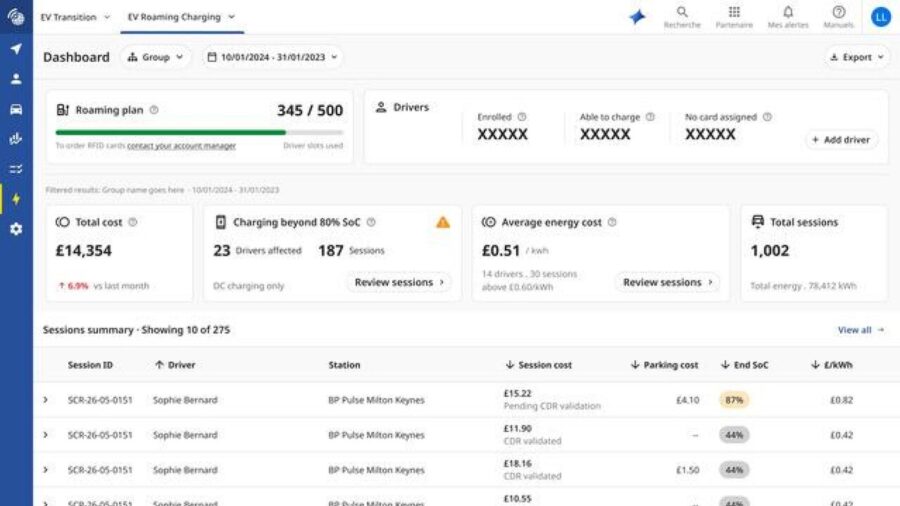Click info icon next to Enrolled
Image resolution: width=900 pixels, height=506 pixels.
[x=522, y=116]
